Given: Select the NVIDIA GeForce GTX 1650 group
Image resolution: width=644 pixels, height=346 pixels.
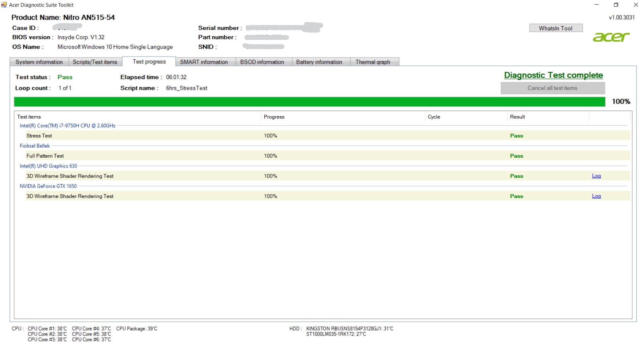Looking at the screenshot, I should click(48, 186).
